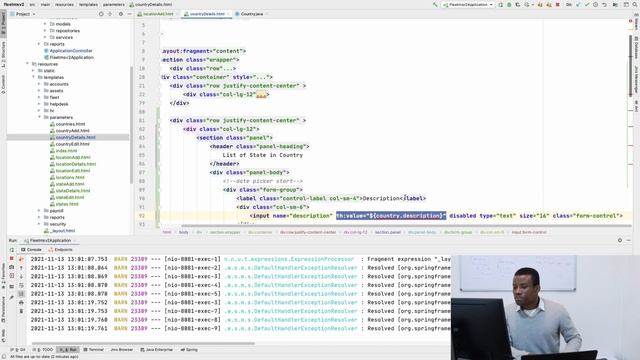
Task: Open the Database side tool window
Action: [636, 47]
